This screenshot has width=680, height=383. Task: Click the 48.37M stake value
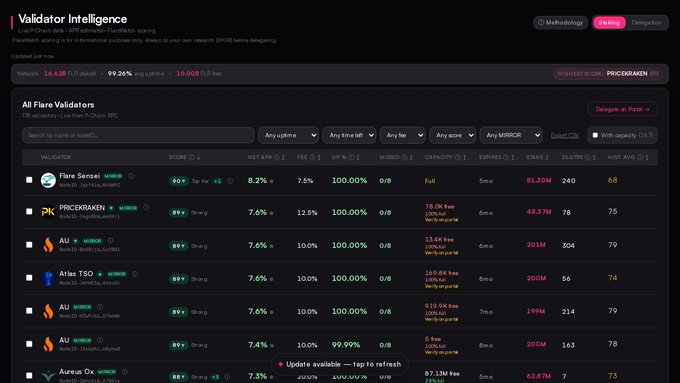[539, 212]
